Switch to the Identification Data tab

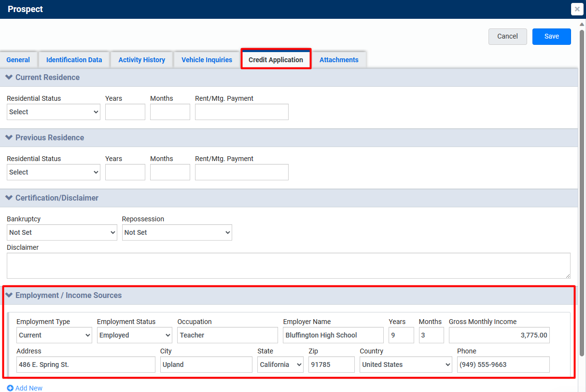point(74,60)
